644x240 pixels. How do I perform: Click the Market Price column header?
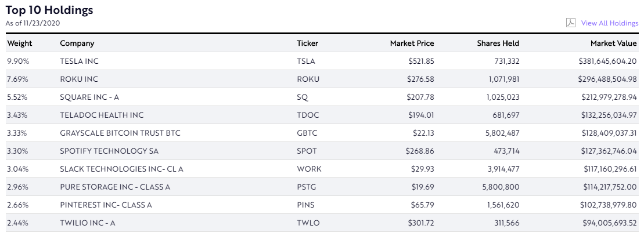pyautogui.click(x=412, y=43)
